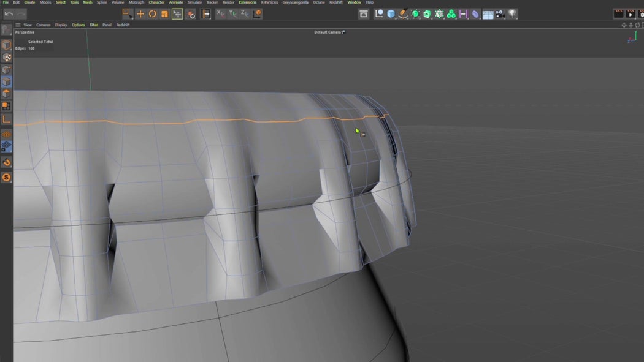Toggle the Y-axis lock
644x362 pixels.
pyautogui.click(x=231, y=13)
